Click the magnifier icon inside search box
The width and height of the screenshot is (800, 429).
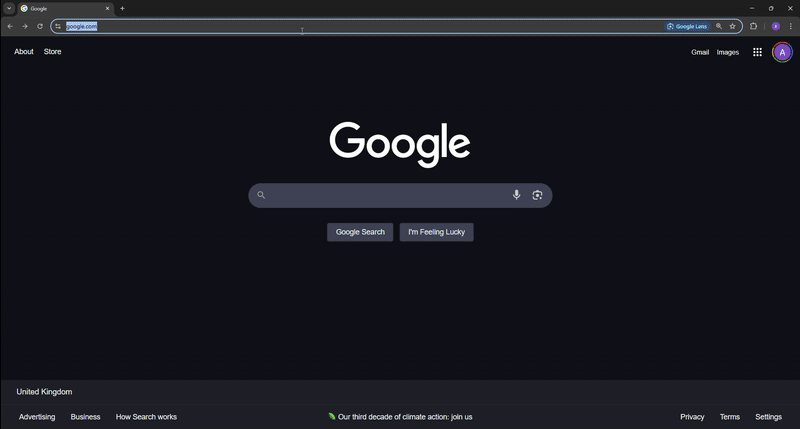point(261,195)
